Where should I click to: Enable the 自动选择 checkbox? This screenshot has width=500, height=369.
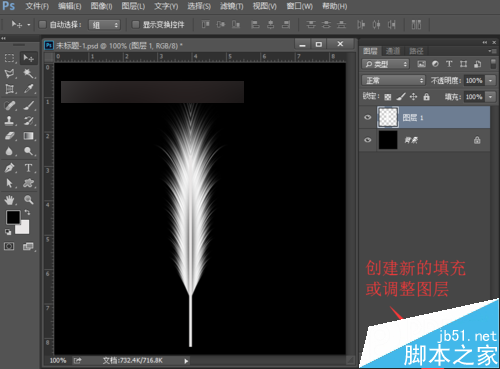click(x=42, y=24)
